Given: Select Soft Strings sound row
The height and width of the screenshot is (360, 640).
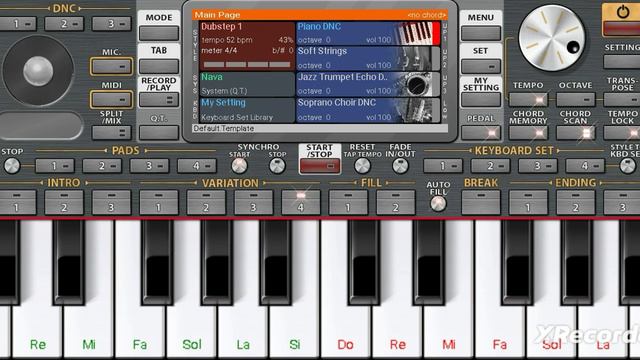Looking at the screenshot, I should point(368,58).
